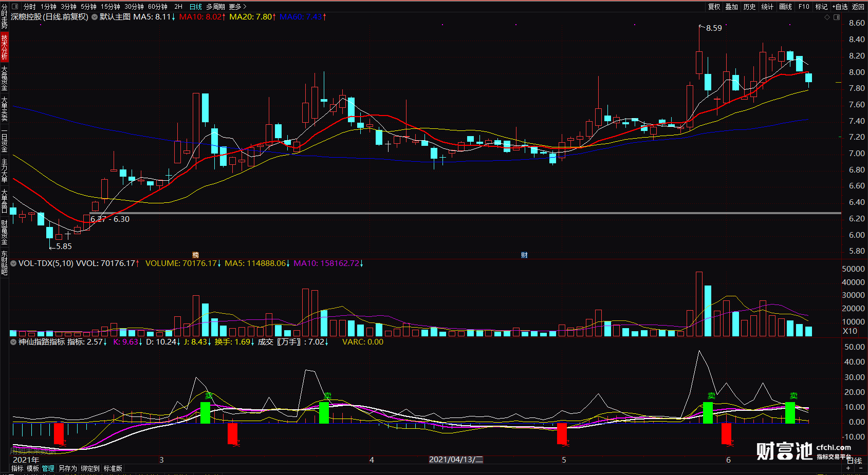
Task: Open main chart settings dropdown before 默认主图
Action: point(95,17)
